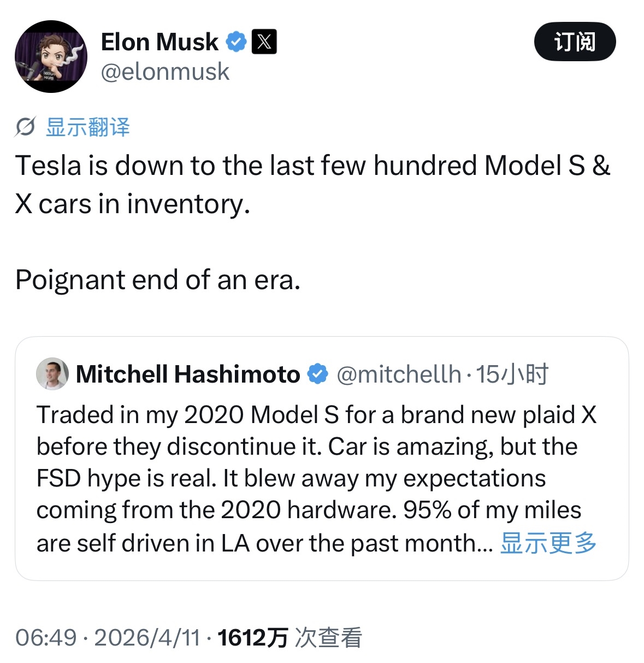Open the @elonmusk handle link
Viewport: 644px width, 663px height.
point(165,72)
